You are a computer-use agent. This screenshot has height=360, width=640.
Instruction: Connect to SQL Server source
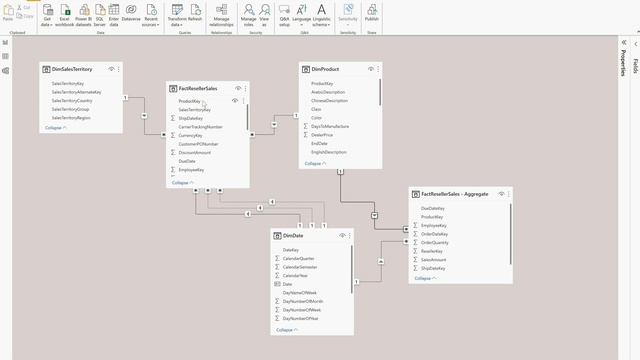pyautogui.click(x=100, y=16)
